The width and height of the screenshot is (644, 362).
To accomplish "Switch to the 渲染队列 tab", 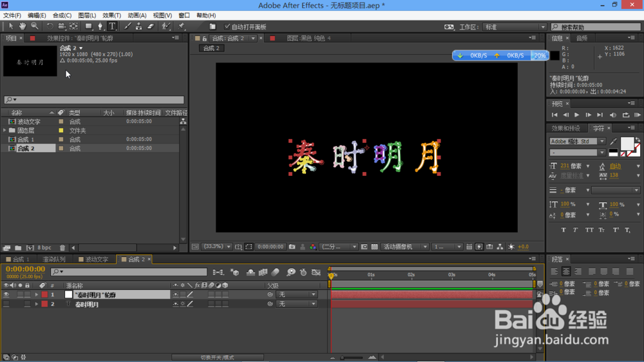I will click(x=54, y=260).
